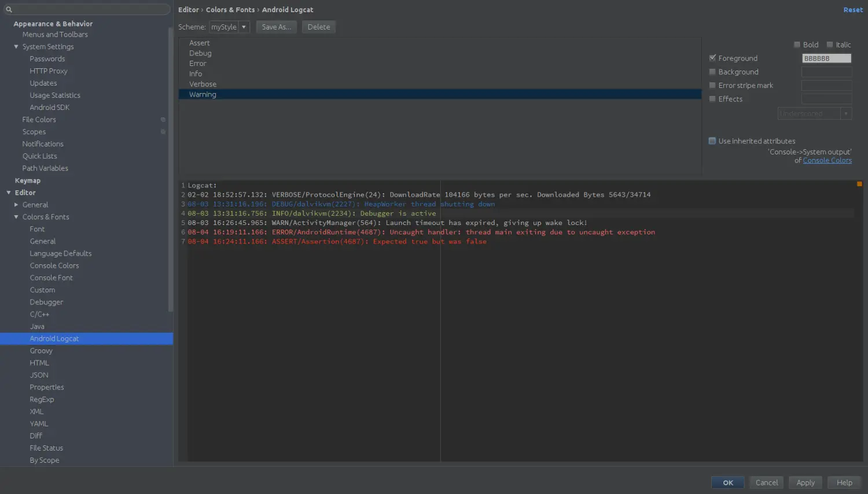
Task: Open HTTP Proxy settings
Action: pyautogui.click(x=49, y=71)
